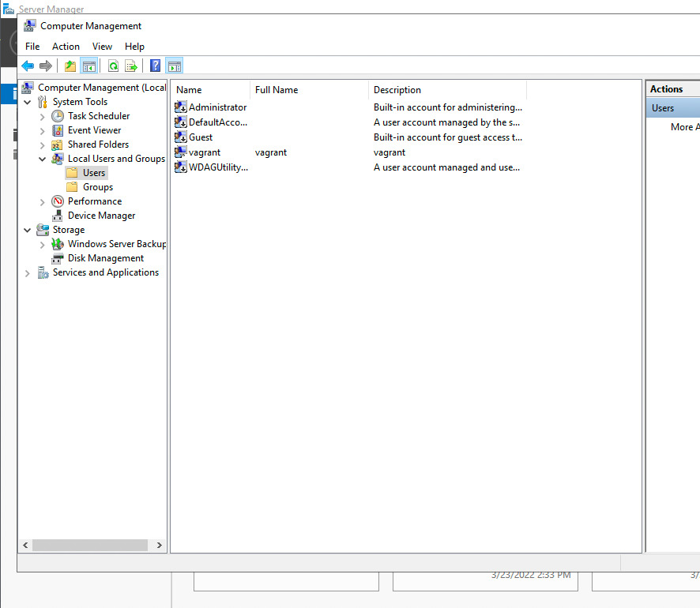
Task: Expand the Services and Applications node
Action: [28, 273]
